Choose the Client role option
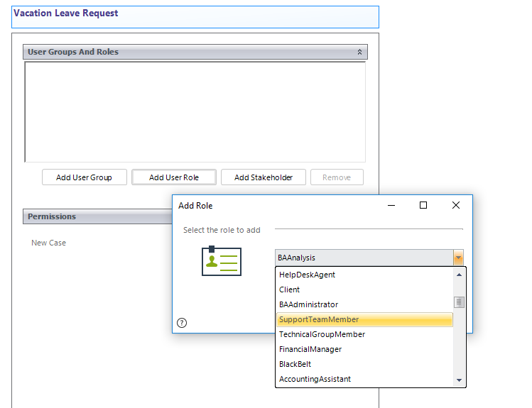This screenshot has width=532, height=408. (290, 290)
